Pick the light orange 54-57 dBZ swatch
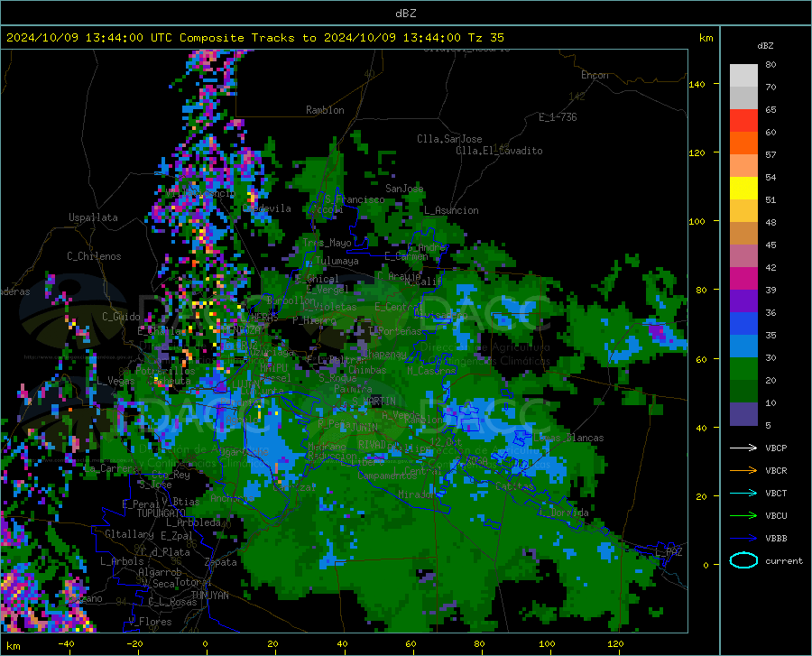Viewport: 812px width, 656px height. click(x=743, y=166)
